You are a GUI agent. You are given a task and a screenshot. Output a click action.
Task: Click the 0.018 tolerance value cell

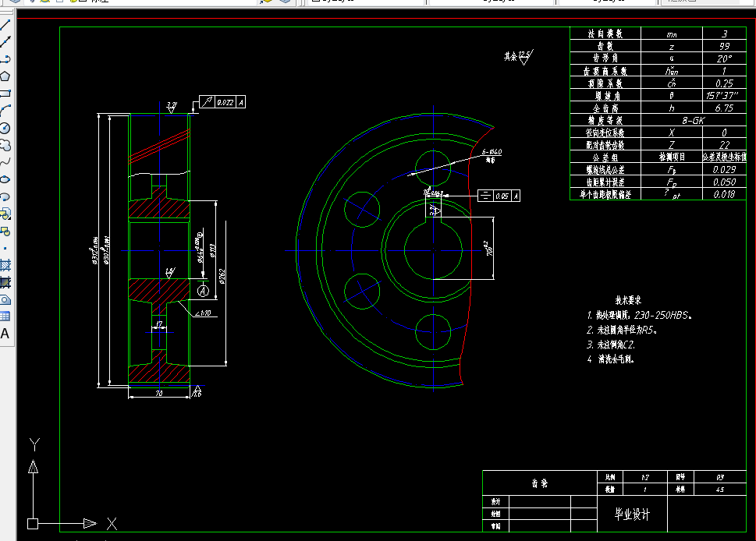pos(724,194)
